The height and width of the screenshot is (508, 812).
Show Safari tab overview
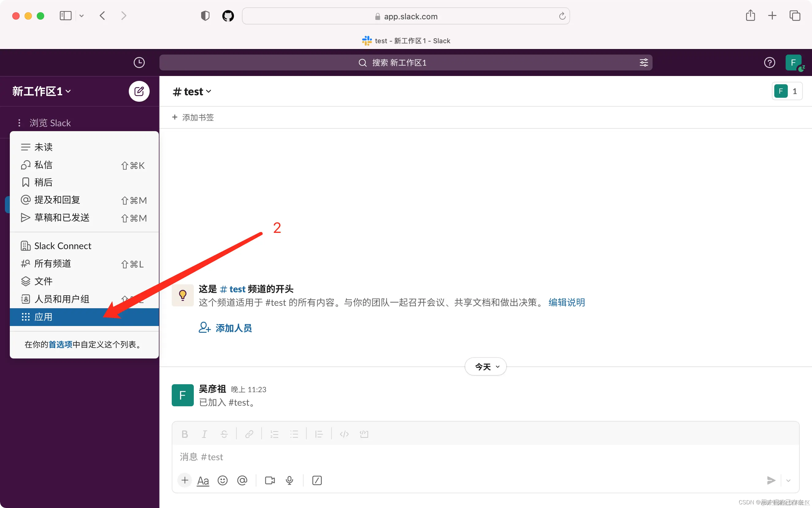(795, 15)
